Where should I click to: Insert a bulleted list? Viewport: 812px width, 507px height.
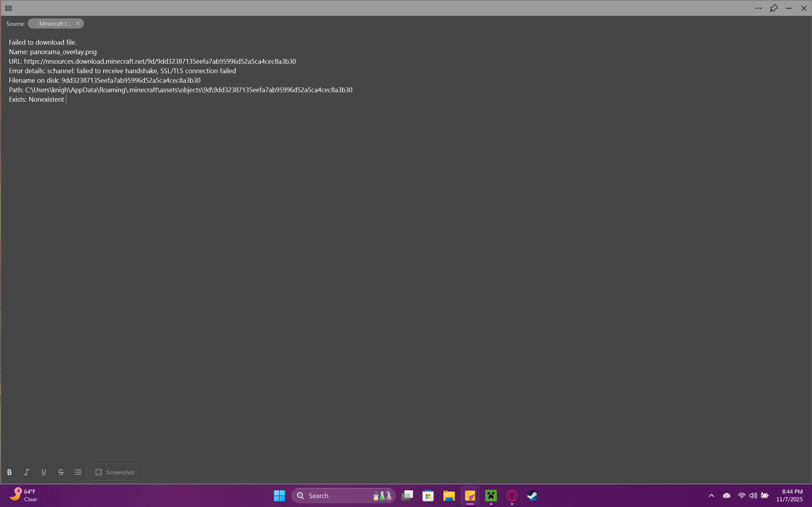click(x=78, y=472)
